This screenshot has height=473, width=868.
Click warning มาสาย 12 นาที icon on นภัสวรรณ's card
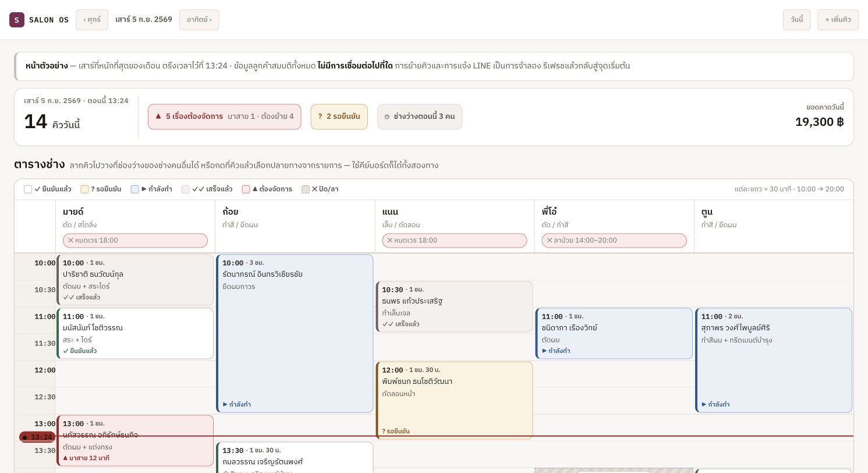[x=65, y=458]
